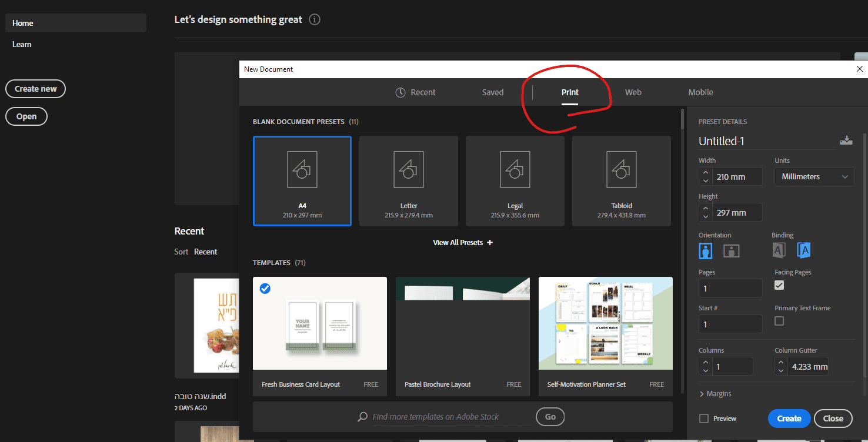Select landscape orientation

(731, 251)
